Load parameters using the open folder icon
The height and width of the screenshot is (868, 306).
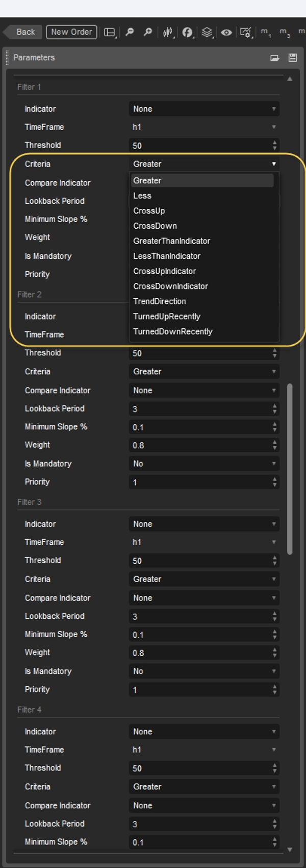point(274,58)
